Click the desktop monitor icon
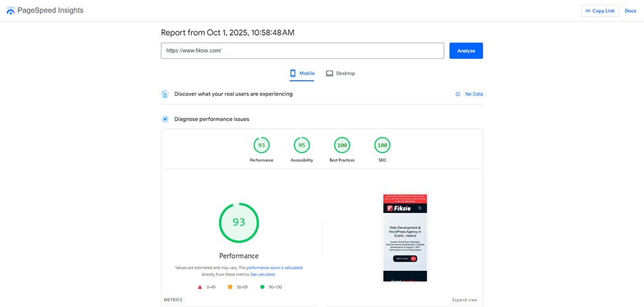Image resolution: width=644 pixels, height=307 pixels. 329,74
